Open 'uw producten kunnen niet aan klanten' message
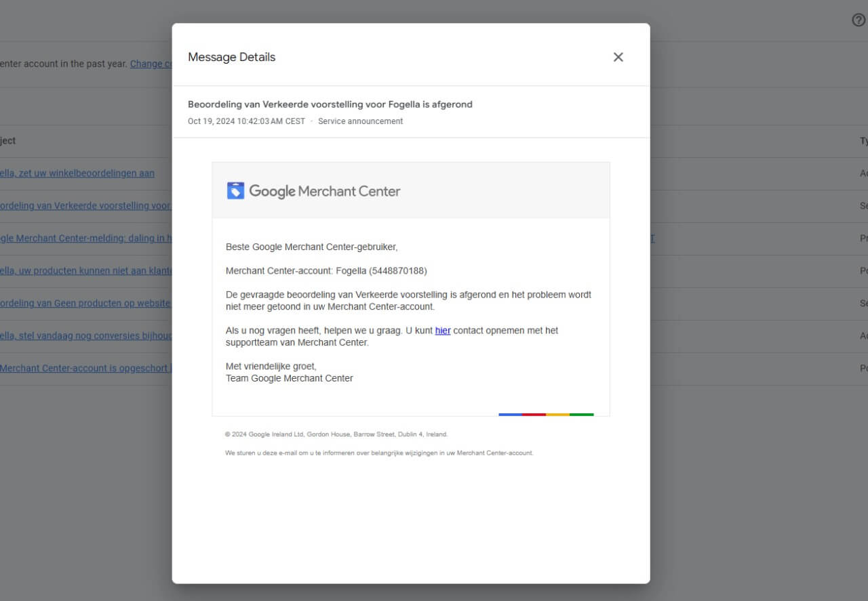868x601 pixels. pos(85,271)
